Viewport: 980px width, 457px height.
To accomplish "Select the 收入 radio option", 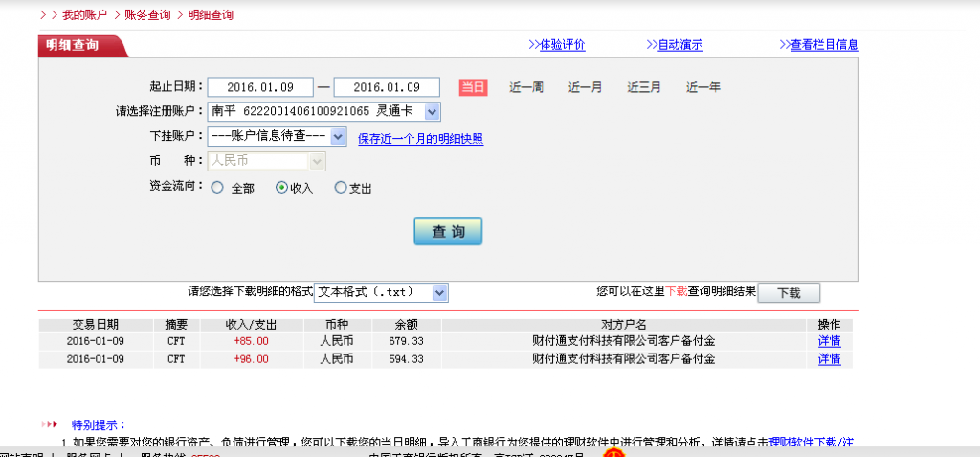I will coord(281,189).
